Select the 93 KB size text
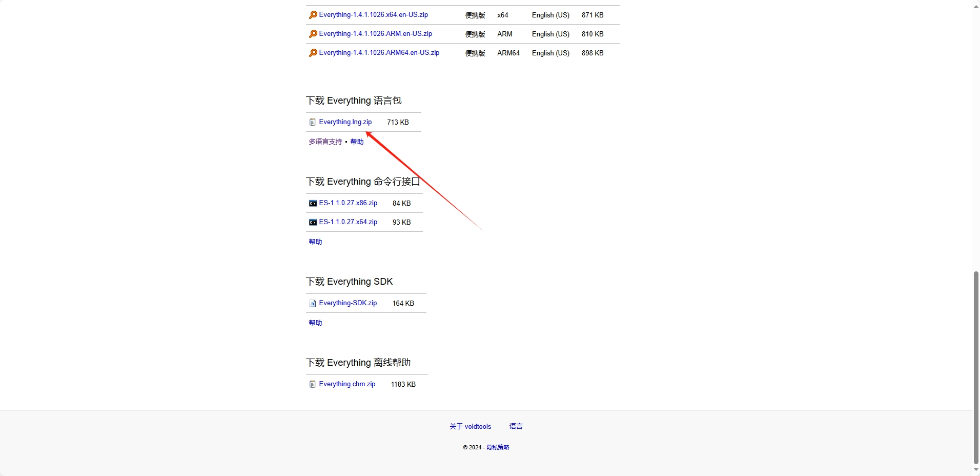This screenshot has width=980, height=476. 401,223
